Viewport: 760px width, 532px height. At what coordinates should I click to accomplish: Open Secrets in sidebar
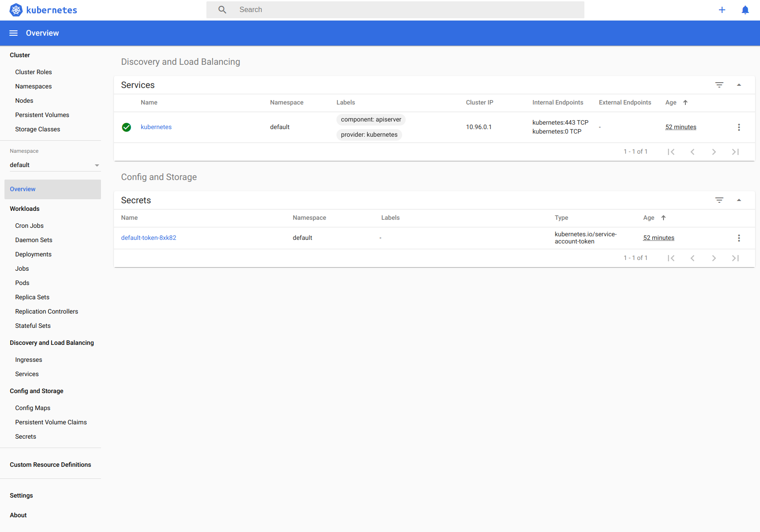(25, 436)
